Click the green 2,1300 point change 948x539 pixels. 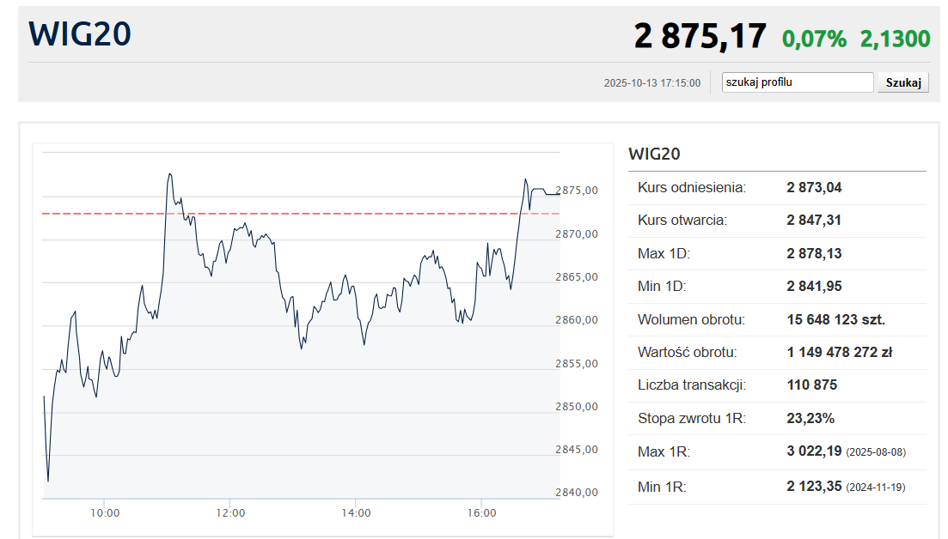[894, 39]
